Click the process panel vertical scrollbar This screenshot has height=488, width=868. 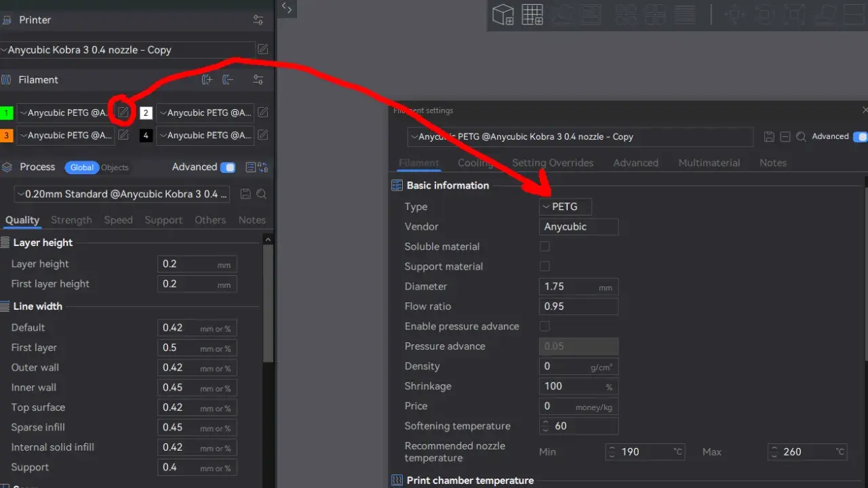click(269, 305)
